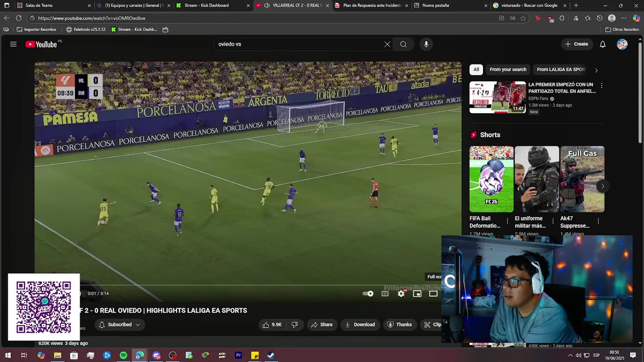Download the video
This screenshot has width=644, height=362.
[x=360, y=325]
